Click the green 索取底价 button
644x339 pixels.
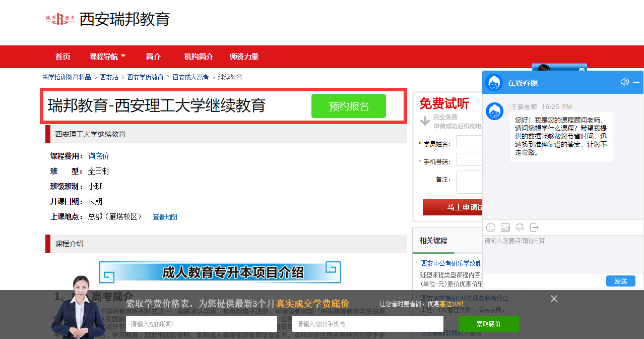coord(489,324)
